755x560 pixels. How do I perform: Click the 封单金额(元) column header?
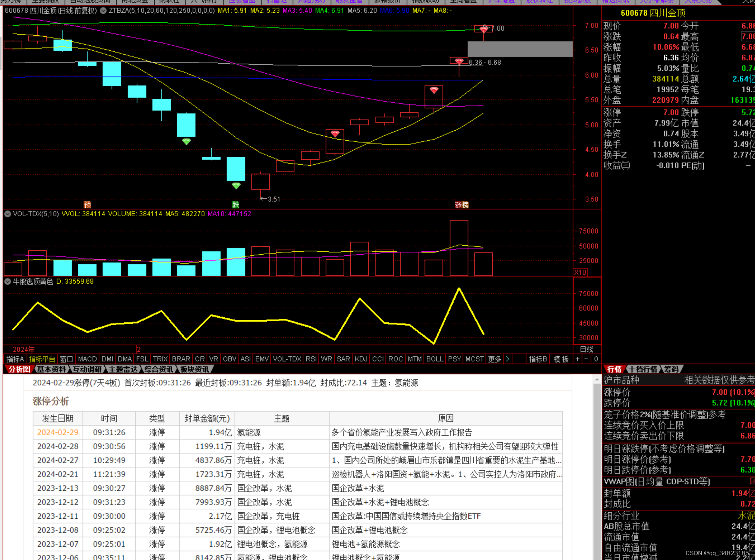pos(207,419)
